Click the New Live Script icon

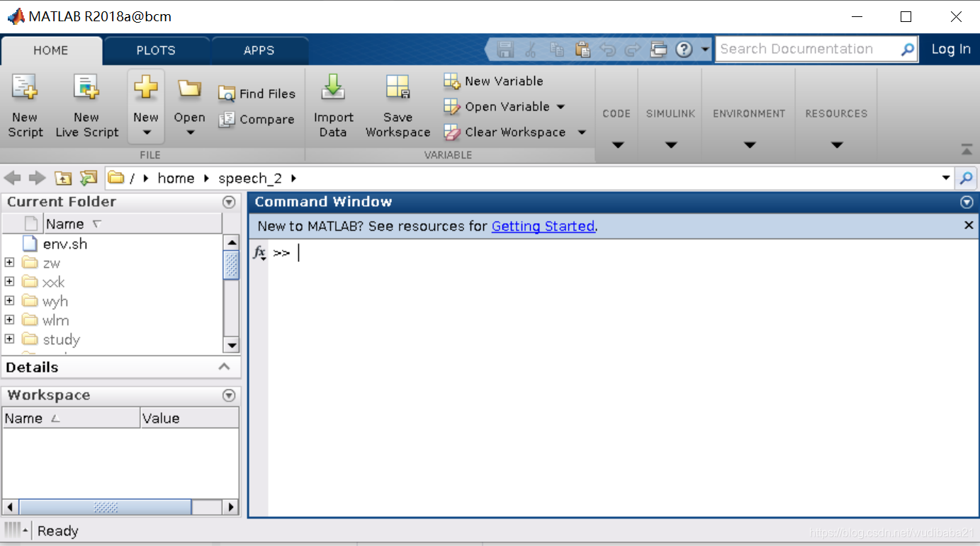click(x=86, y=87)
